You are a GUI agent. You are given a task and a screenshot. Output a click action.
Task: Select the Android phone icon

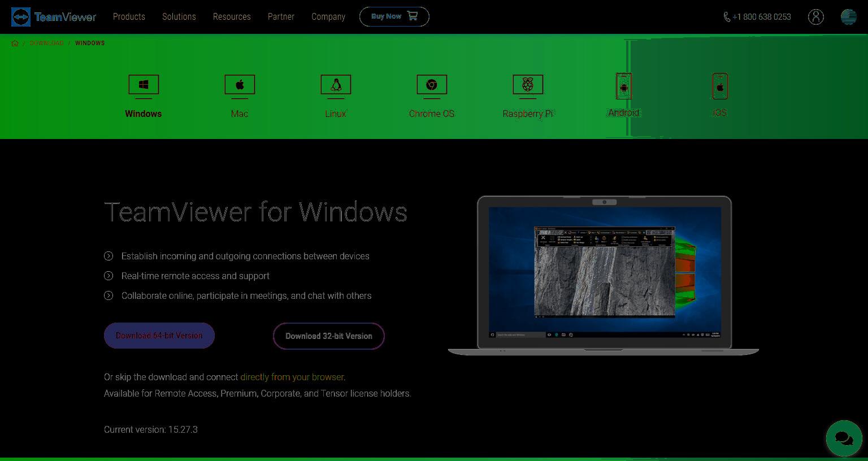(x=624, y=86)
